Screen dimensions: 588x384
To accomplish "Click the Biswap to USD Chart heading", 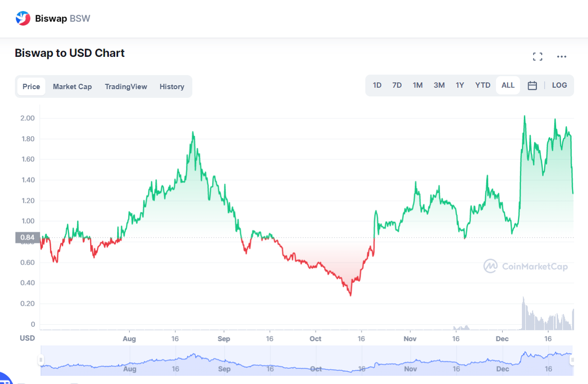I will [70, 53].
